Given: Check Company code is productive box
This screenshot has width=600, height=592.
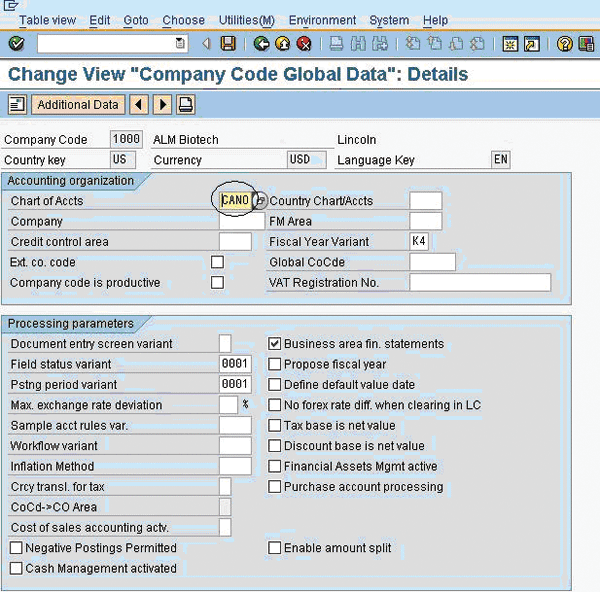Looking at the screenshot, I should (x=217, y=283).
